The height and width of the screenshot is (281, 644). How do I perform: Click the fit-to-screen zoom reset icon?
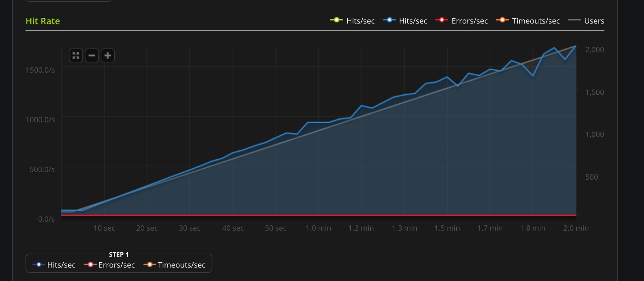[76, 56]
